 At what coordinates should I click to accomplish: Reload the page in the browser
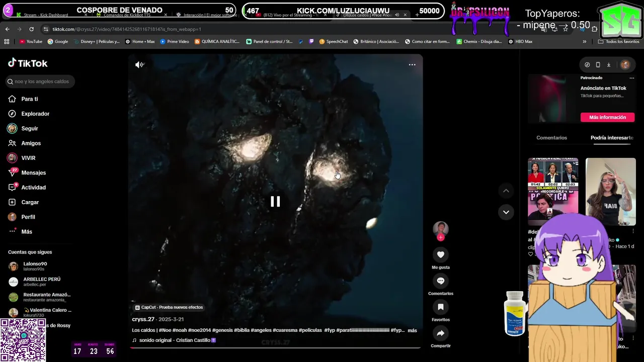(31, 29)
